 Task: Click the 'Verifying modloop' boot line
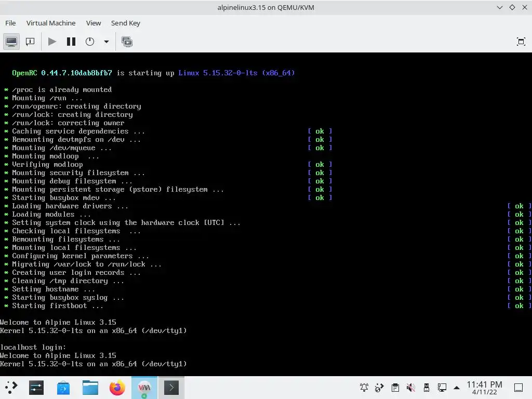click(47, 165)
